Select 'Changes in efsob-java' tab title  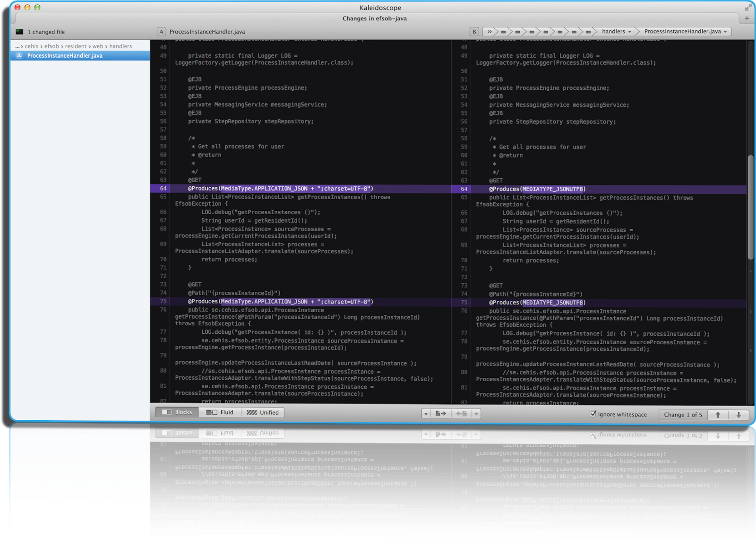[374, 18]
